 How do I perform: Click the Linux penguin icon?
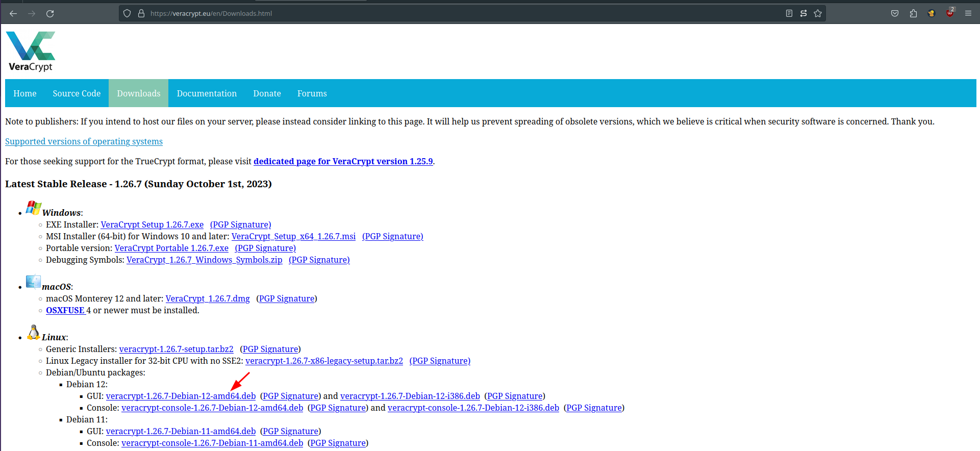click(x=34, y=332)
